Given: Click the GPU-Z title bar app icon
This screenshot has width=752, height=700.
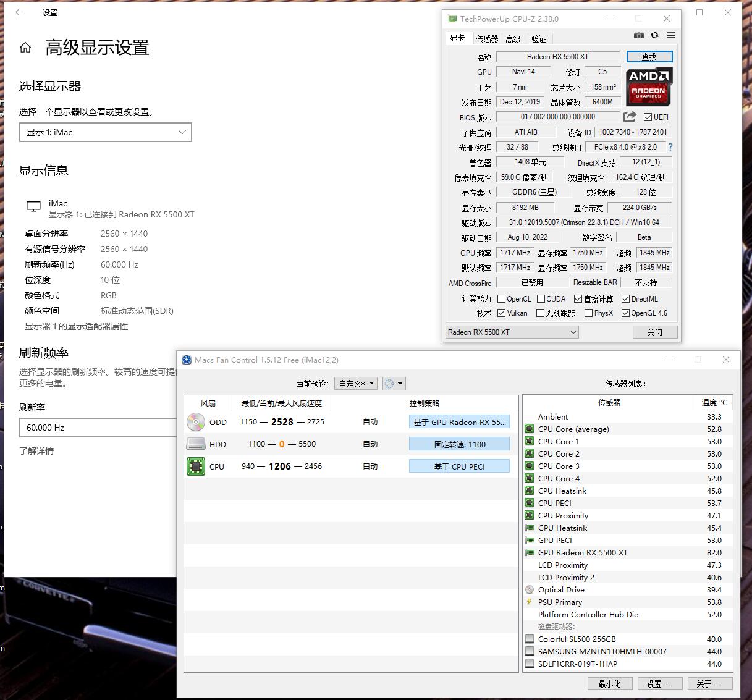Looking at the screenshot, I should [452, 19].
